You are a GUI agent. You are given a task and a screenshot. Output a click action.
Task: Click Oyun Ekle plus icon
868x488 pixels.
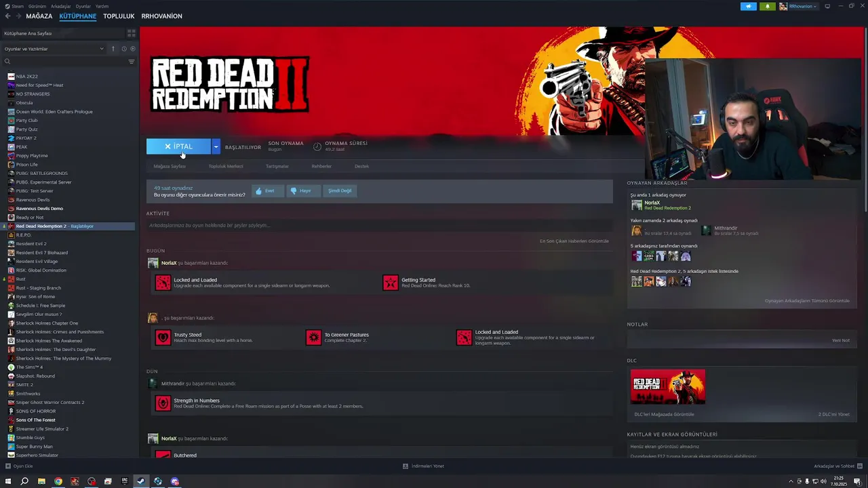click(8, 466)
